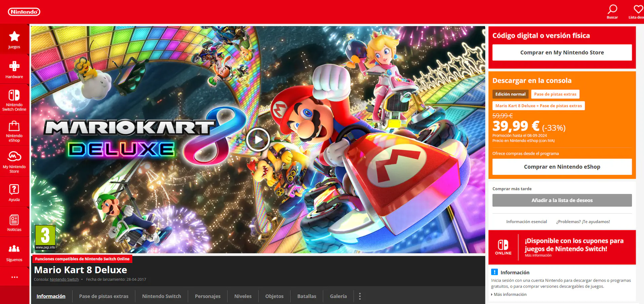Open ¿Problemas? ¡Te ayudamos! link
The height and width of the screenshot is (304, 644).
coord(583,222)
